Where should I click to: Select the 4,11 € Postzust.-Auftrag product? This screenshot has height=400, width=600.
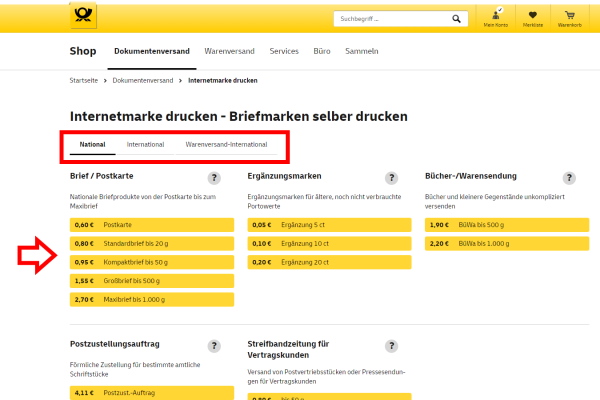click(152, 393)
